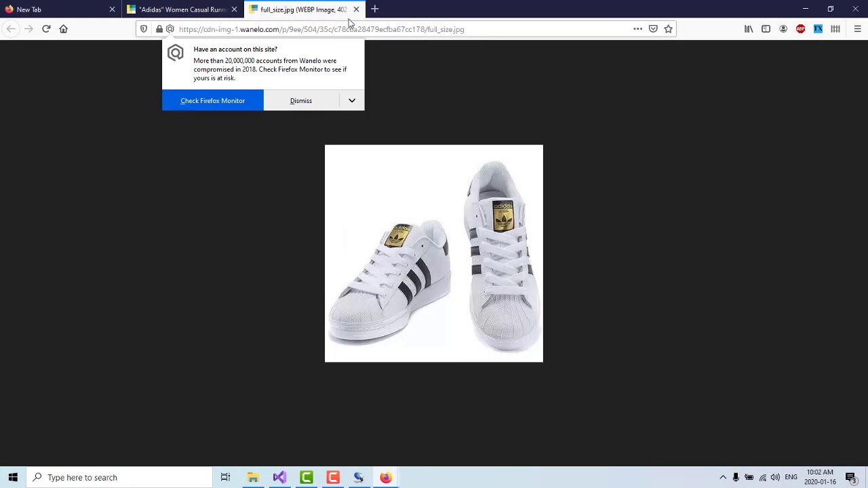Image resolution: width=868 pixels, height=488 pixels.
Task: Open Wi-Fi network settings tray icon
Action: click(x=763, y=477)
